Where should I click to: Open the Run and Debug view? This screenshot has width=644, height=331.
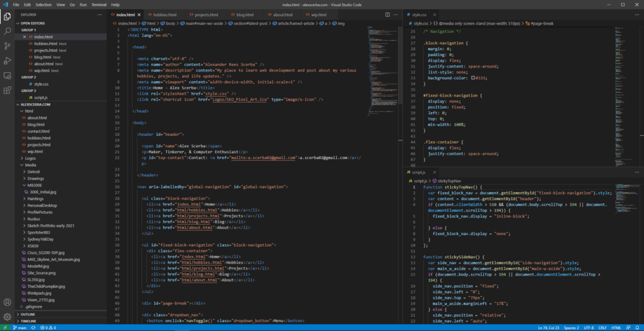pyautogui.click(x=7, y=61)
